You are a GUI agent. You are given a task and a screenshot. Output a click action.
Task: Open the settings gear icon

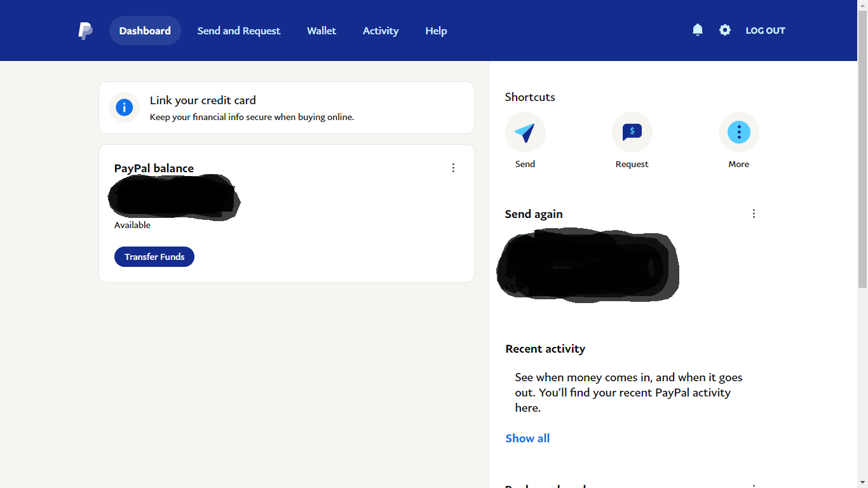coord(725,30)
